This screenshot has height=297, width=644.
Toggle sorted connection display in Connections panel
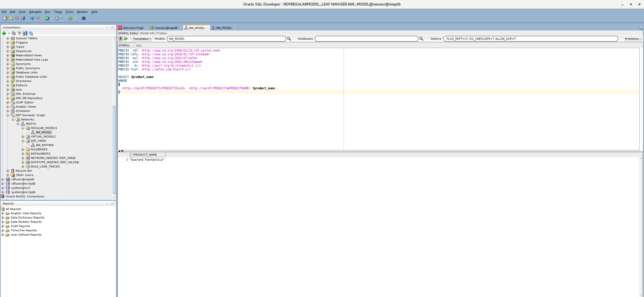25,33
